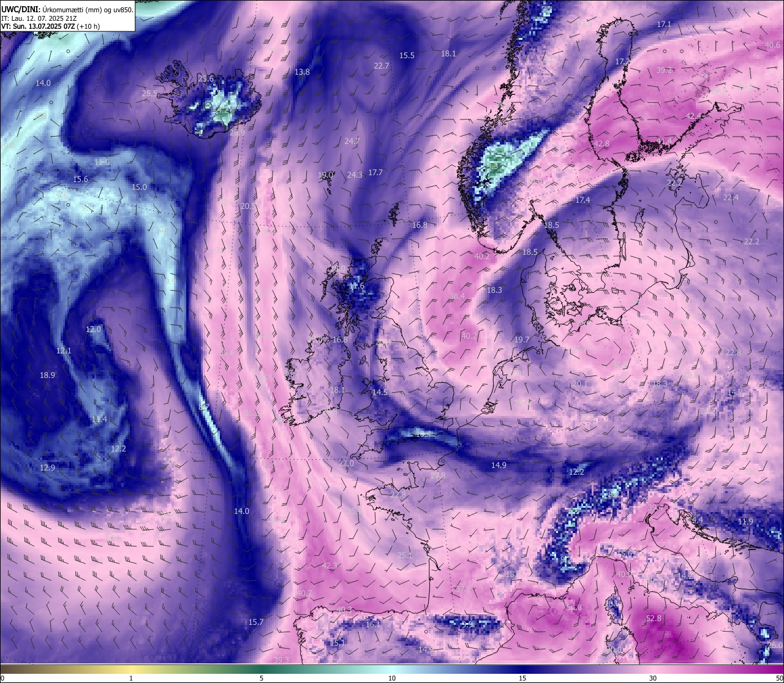784x683 pixels.
Task: Click the map value 11.9
Action: click(745, 521)
